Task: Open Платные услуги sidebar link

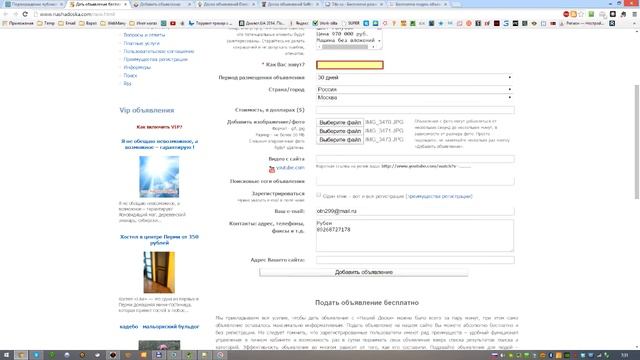Action: (x=141, y=43)
